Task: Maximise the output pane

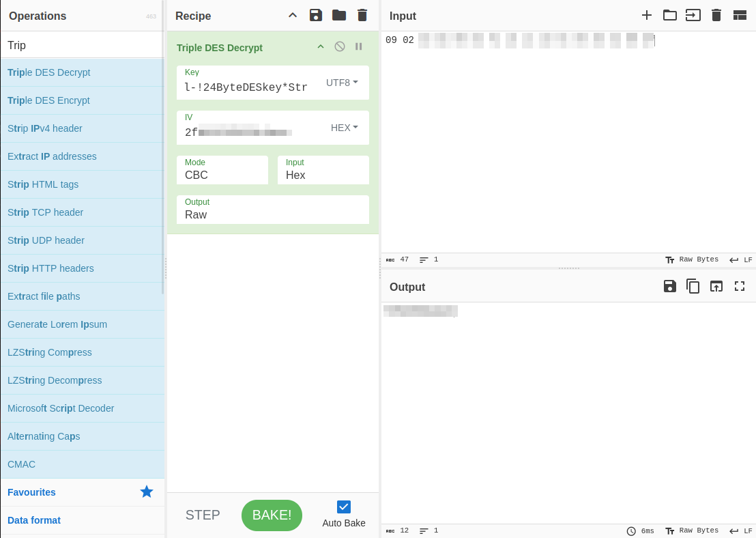Action: click(740, 286)
